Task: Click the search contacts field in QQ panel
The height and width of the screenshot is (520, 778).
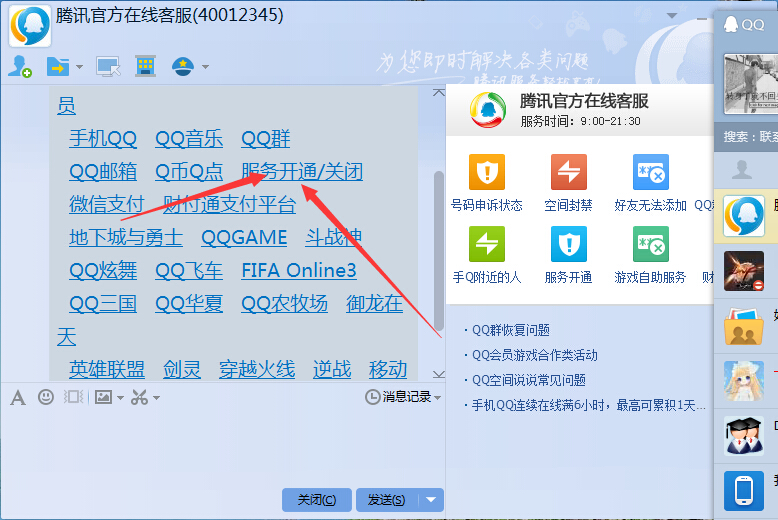Action: (746, 136)
